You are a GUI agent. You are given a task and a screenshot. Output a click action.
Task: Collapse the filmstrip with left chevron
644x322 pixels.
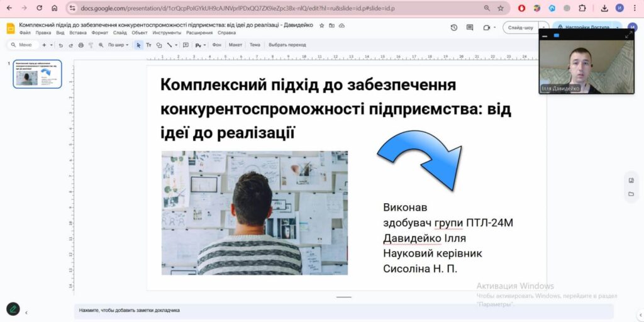tap(26, 312)
